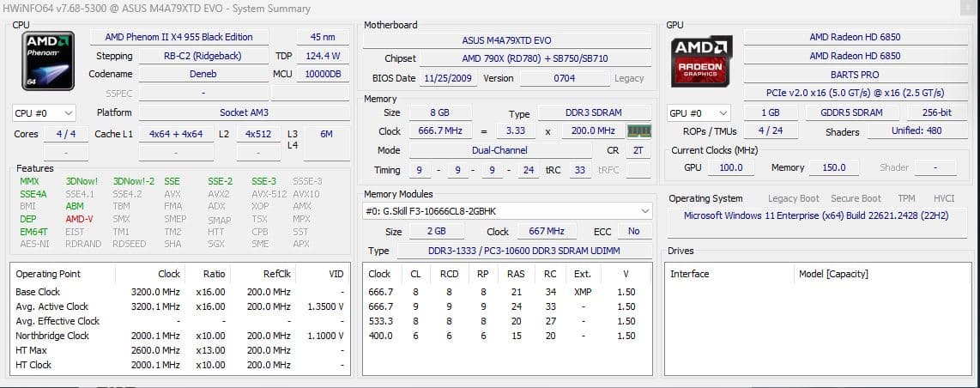Click the greyed AVX-512 feature label
Image resolution: width=980 pixels, height=388 pixels.
click(269, 194)
